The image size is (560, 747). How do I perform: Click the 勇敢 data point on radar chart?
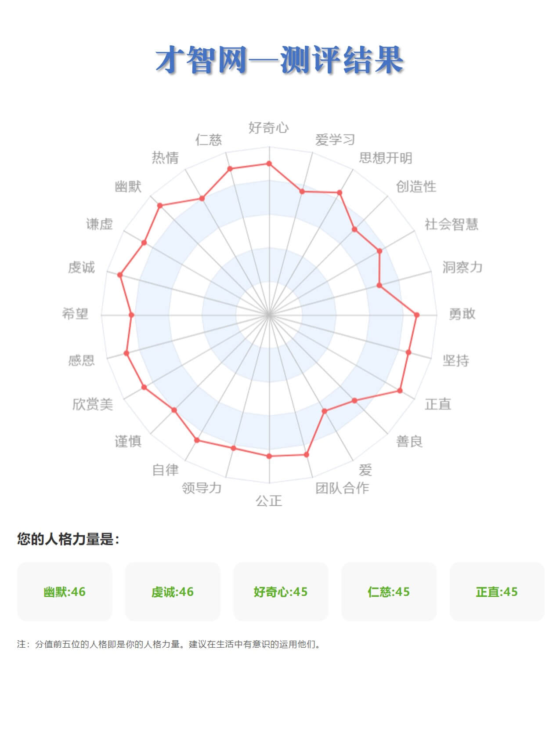[x=417, y=315]
